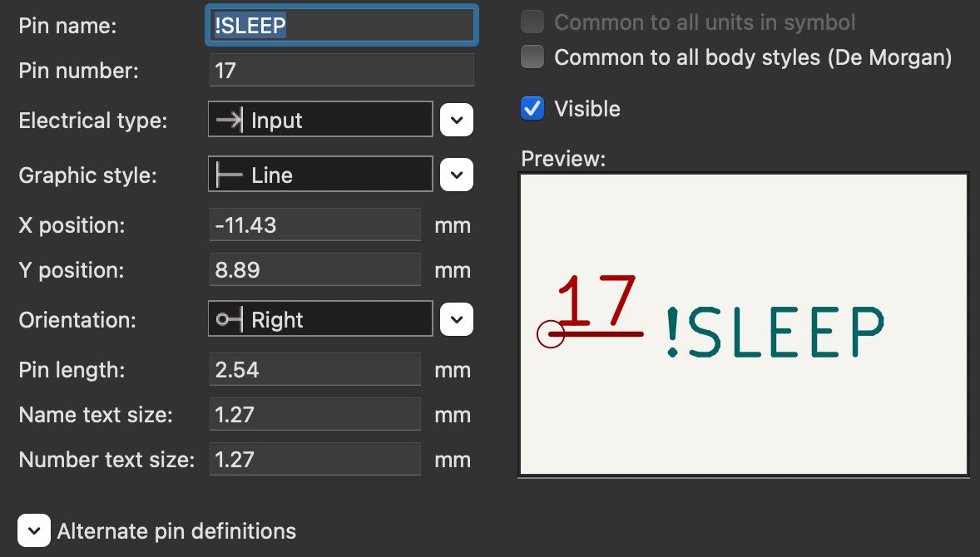Viewport: 980px width, 557px height.
Task: Click the Pin name text field
Action: click(341, 26)
